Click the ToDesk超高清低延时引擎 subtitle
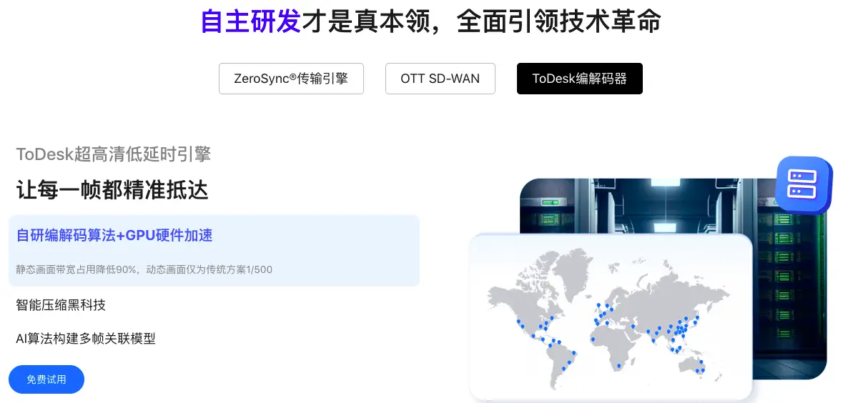 click(113, 154)
